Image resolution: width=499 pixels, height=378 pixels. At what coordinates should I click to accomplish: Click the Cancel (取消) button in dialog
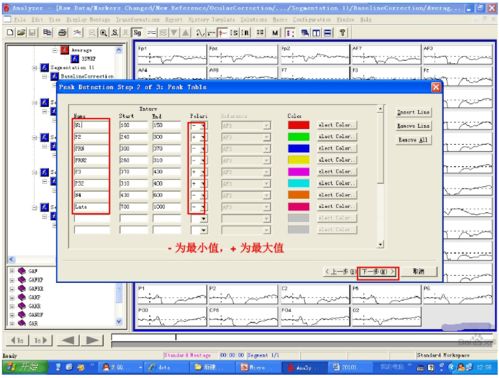[418, 272]
